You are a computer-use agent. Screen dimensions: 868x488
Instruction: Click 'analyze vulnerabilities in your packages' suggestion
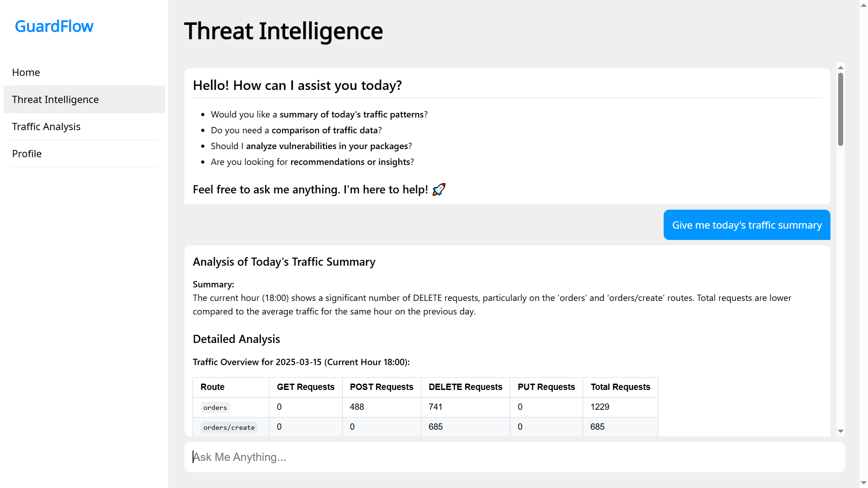coord(326,146)
